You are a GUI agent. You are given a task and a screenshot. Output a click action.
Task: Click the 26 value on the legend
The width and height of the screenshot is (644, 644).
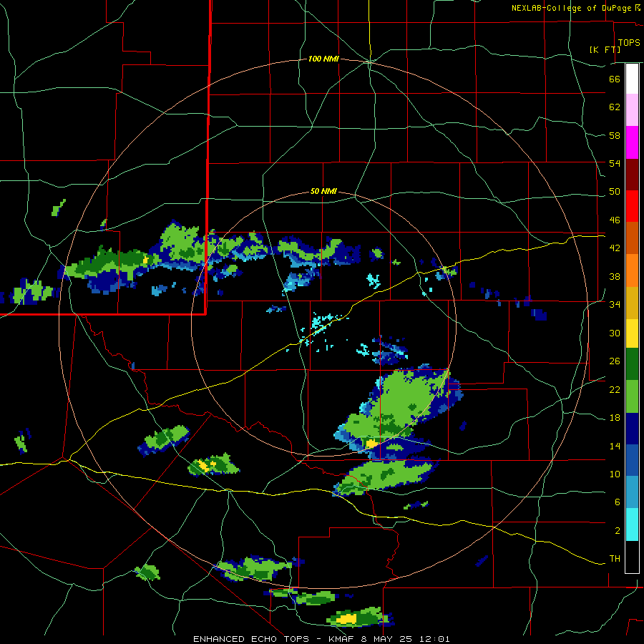tap(615, 361)
